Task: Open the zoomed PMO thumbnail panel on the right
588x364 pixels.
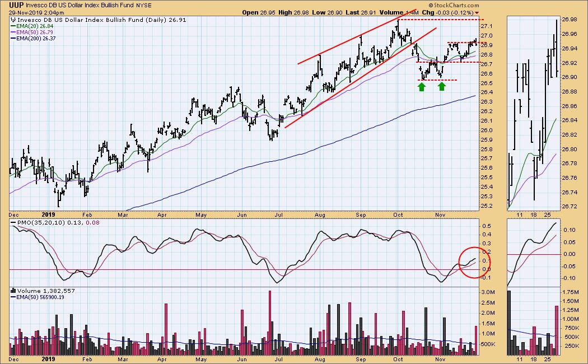Action: tap(531, 251)
